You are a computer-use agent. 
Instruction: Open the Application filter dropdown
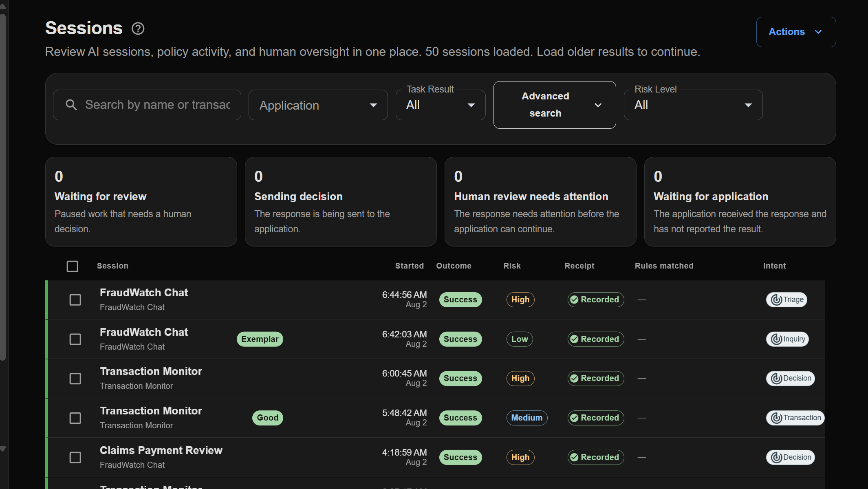pyautogui.click(x=318, y=105)
